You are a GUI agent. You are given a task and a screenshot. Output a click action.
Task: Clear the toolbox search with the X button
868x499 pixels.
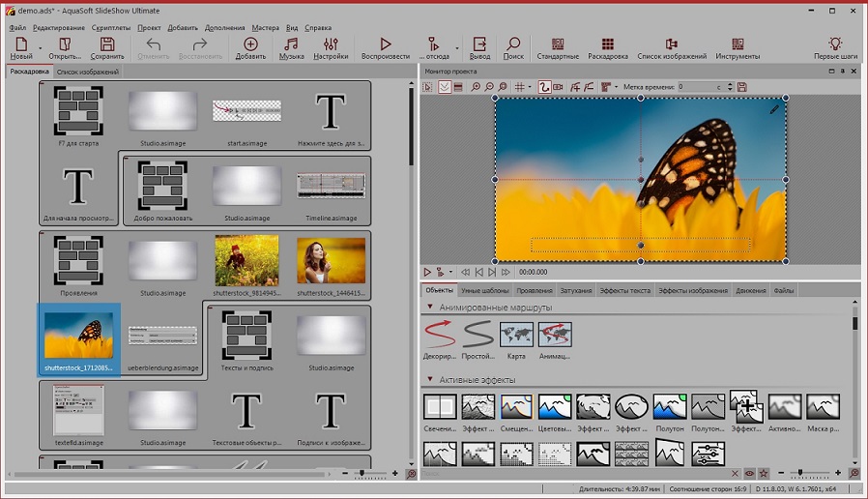pos(735,474)
